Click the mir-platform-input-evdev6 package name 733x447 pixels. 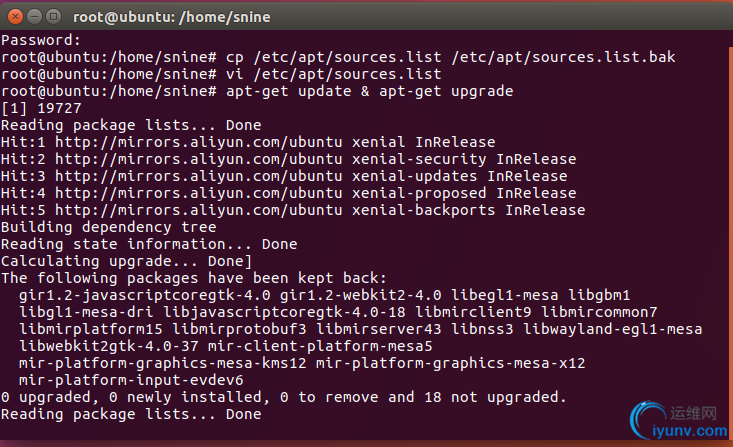point(131,380)
